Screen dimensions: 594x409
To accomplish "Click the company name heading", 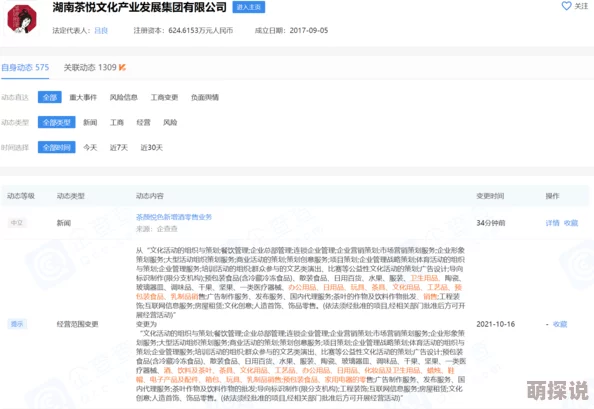I will [139, 7].
